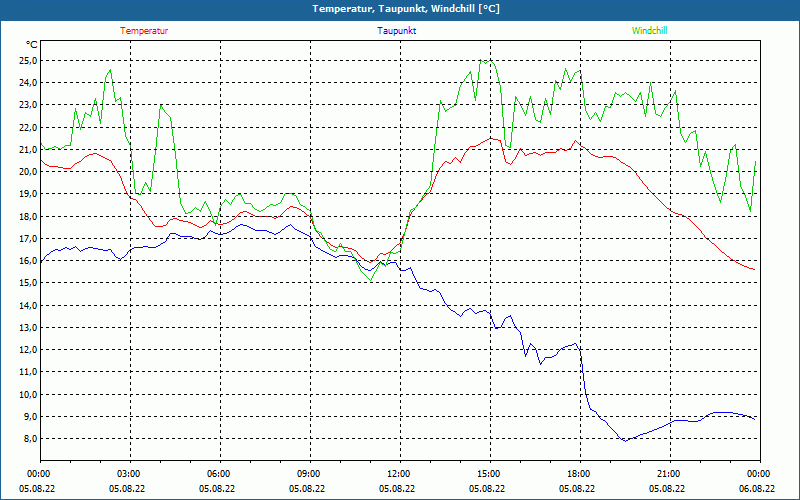Click the 18:00 time axis label
The width and height of the screenshot is (800, 500).
(580, 474)
